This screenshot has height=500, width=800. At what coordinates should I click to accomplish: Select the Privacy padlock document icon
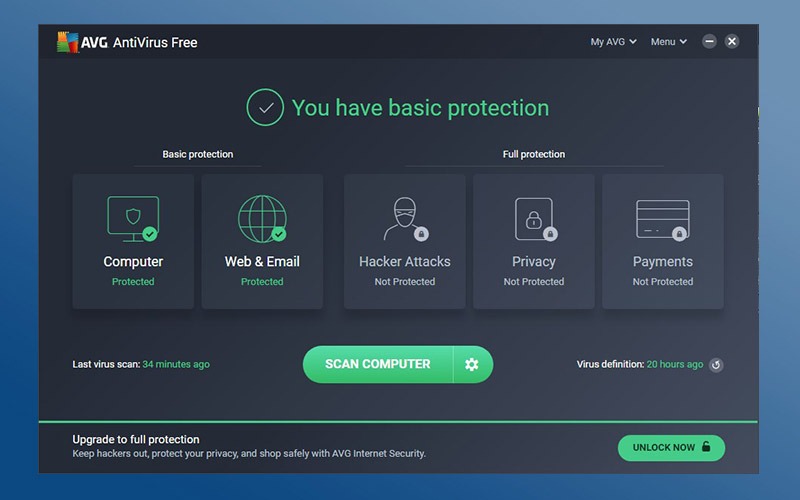click(535, 219)
